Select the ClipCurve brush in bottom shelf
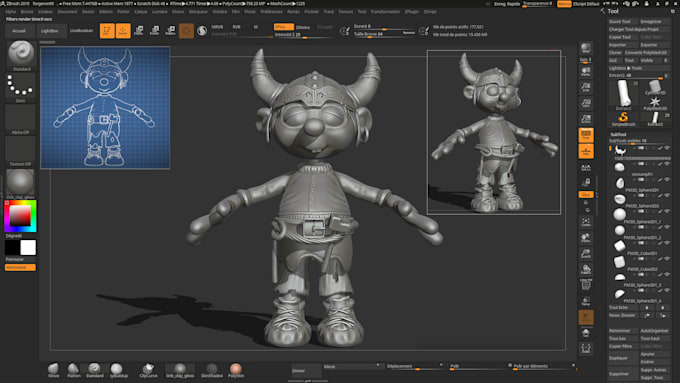 tap(148, 370)
